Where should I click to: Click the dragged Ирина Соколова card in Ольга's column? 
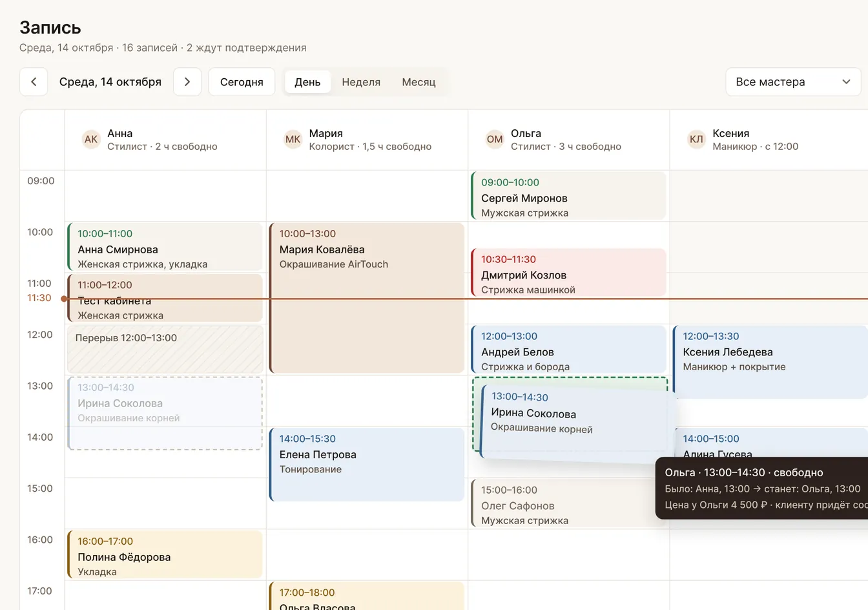point(579,425)
